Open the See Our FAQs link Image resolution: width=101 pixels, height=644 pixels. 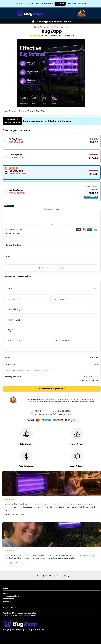click(62, 576)
